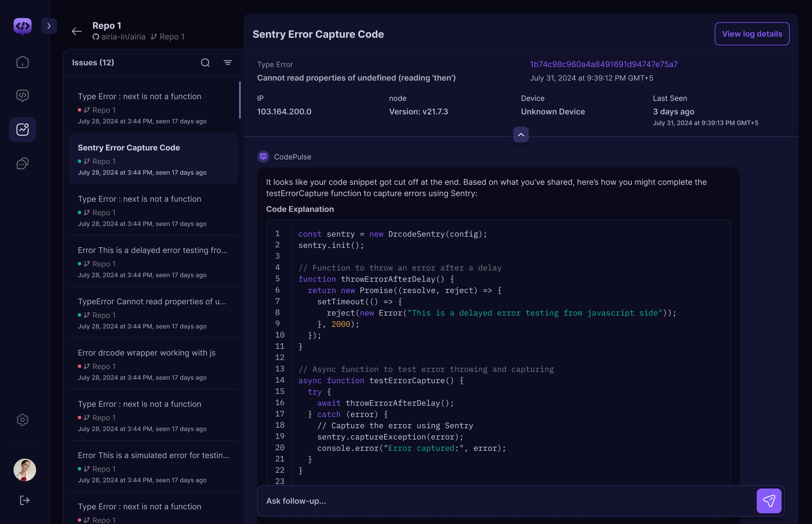Click the CodePulse assistant avatar icon
Image resolution: width=812 pixels, height=524 pixels.
tap(263, 157)
